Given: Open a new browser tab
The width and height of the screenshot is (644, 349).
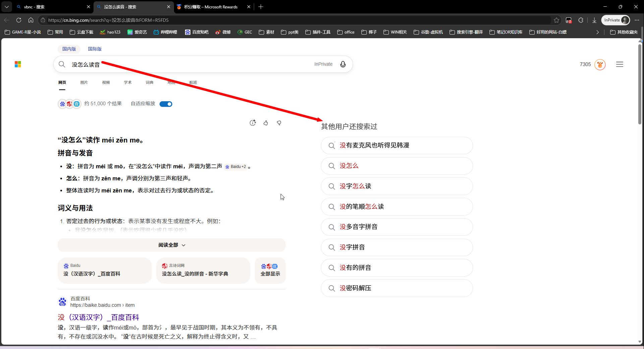Looking at the screenshot, I should 261,7.
